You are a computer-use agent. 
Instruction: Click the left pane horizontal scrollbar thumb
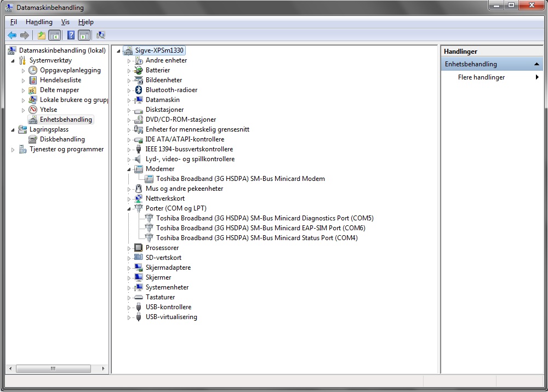coord(53,368)
